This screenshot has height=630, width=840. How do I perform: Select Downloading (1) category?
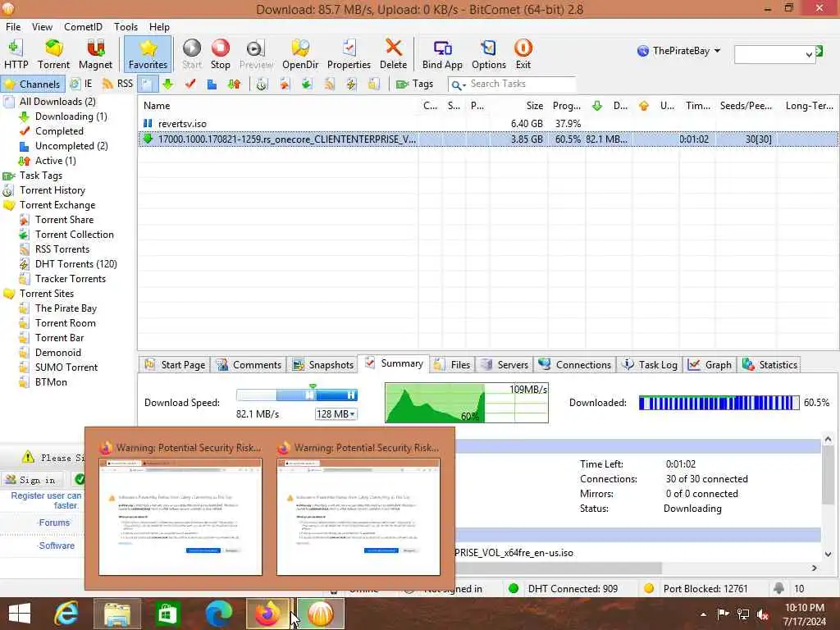click(71, 116)
